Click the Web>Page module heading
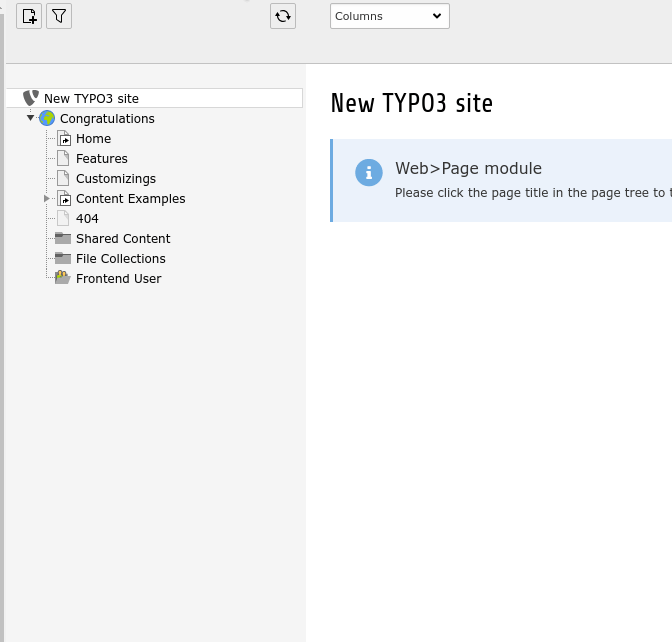Screen dimensions: 672x642 (468, 168)
